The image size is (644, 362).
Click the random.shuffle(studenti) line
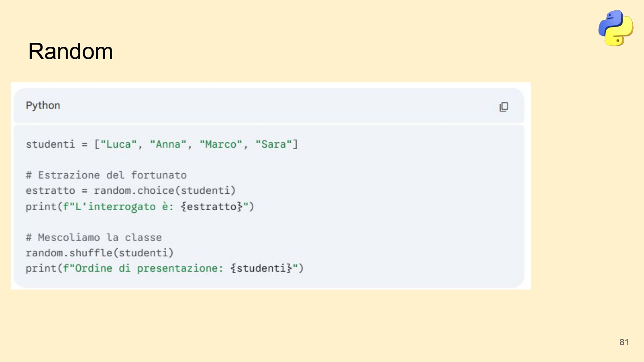tap(100, 253)
